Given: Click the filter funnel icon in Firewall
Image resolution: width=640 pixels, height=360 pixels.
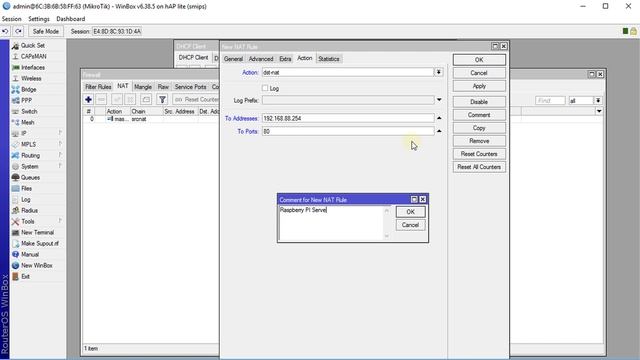Looking at the screenshot, I should click(162, 99).
